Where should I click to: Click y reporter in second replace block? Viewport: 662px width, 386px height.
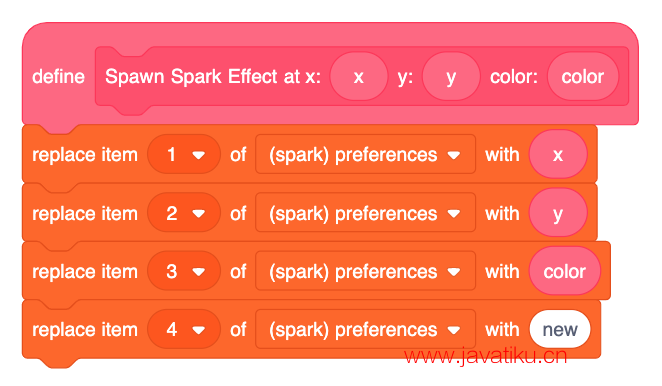coord(558,213)
